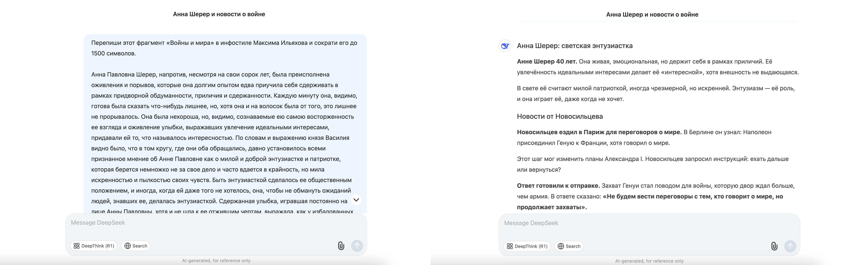Viewport: 868px width, 265px height.
Task: Click the send arrow button in left window
Action: point(357,246)
